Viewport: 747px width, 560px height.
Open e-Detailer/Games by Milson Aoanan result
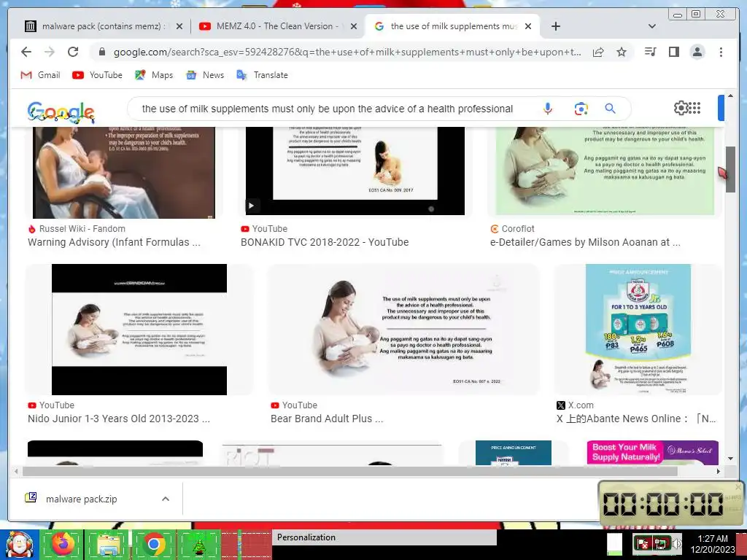pos(585,242)
